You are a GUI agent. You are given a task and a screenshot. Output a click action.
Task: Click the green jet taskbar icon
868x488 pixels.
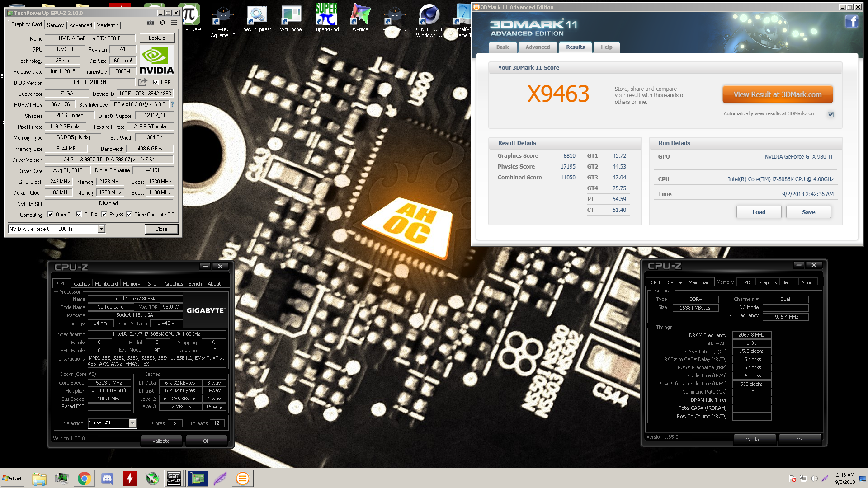152,479
